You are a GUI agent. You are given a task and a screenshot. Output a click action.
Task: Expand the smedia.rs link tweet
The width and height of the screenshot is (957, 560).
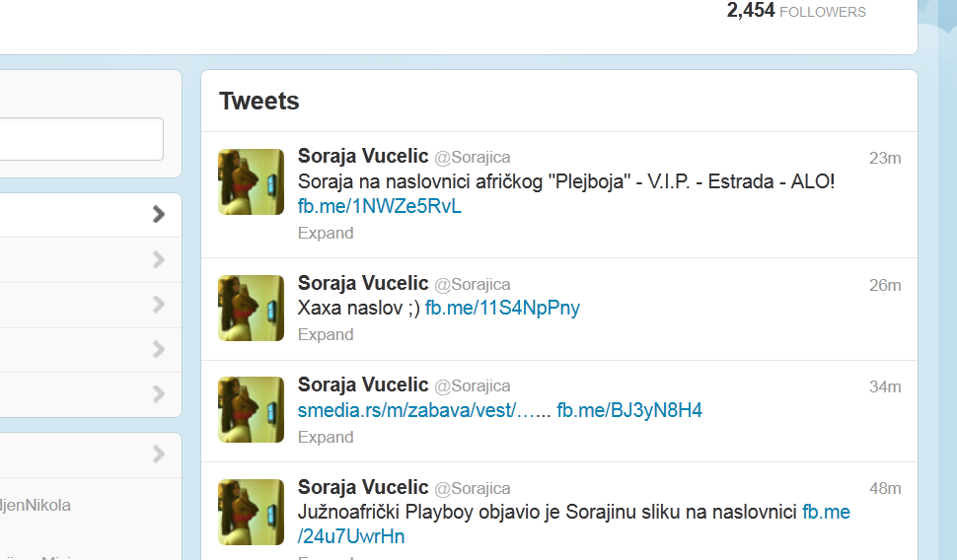click(x=326, y=437)
